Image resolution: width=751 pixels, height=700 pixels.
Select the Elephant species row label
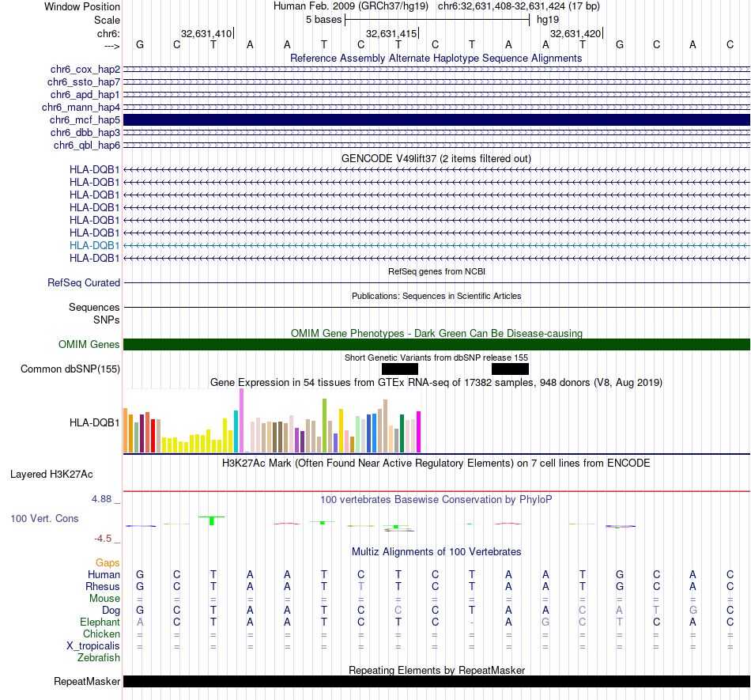[x=100, y=622]
